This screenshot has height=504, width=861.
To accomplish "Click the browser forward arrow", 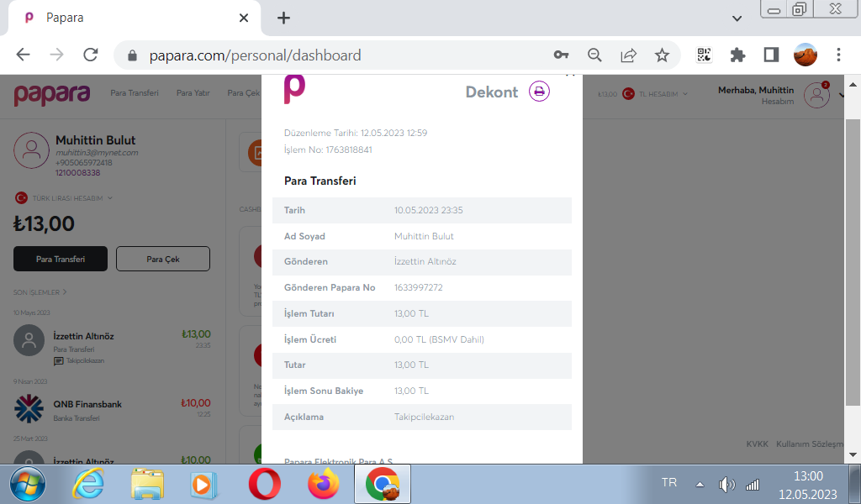I will click(56, 55).
